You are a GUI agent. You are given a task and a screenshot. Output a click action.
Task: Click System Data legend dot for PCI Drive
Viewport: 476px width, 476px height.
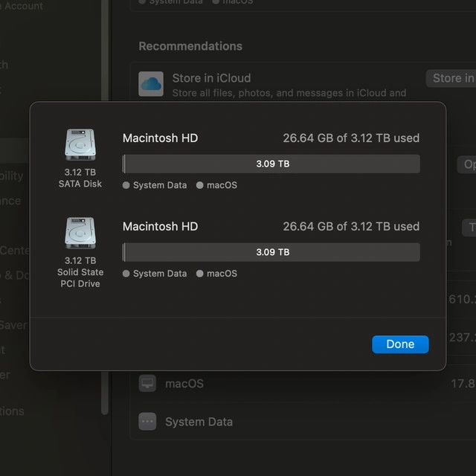point(126,274)
